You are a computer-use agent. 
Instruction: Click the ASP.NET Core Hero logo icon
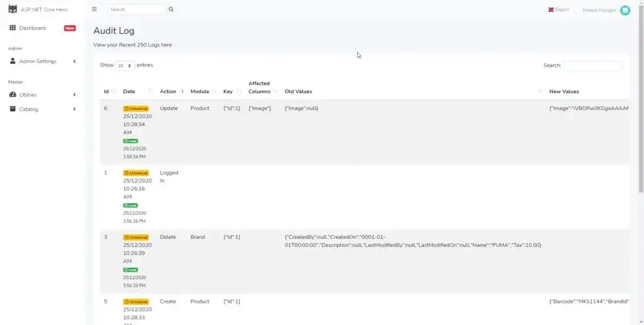tap(13, 9)
